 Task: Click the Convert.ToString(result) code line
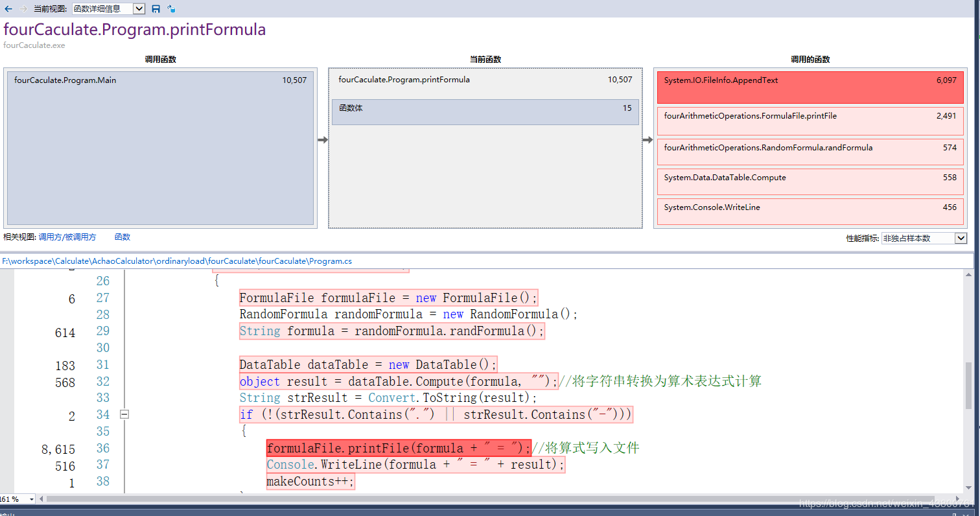coord(388,398)
